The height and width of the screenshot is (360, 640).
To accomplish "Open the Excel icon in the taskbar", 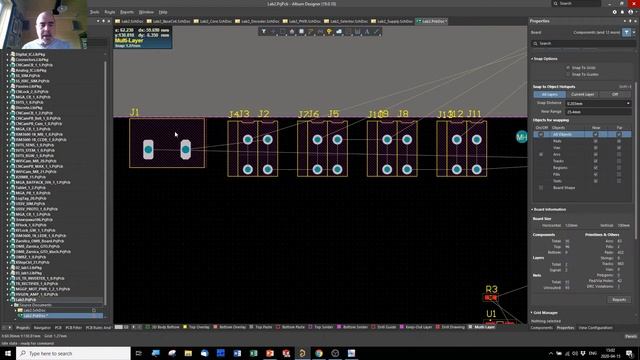I will point(253,353).
